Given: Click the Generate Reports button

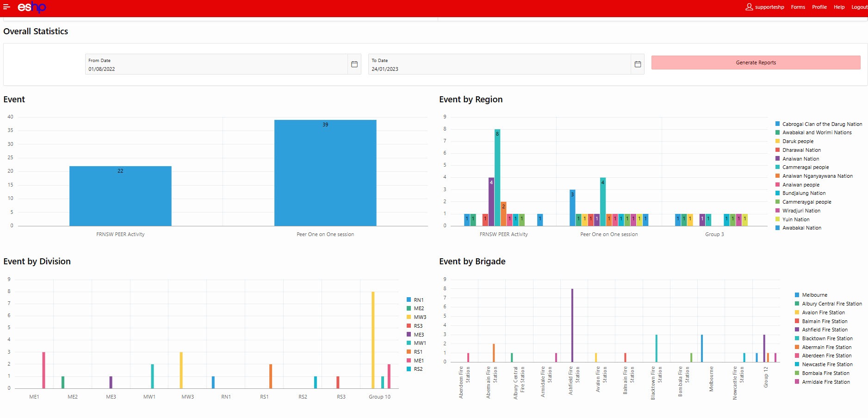Looking at the screenshot, I should pos(756,62).
